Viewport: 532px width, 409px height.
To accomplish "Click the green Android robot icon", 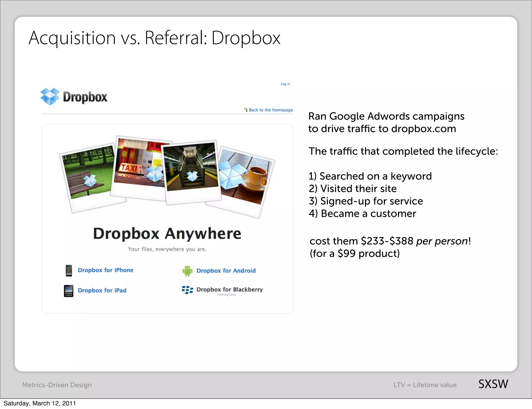I will pos(187,271).
